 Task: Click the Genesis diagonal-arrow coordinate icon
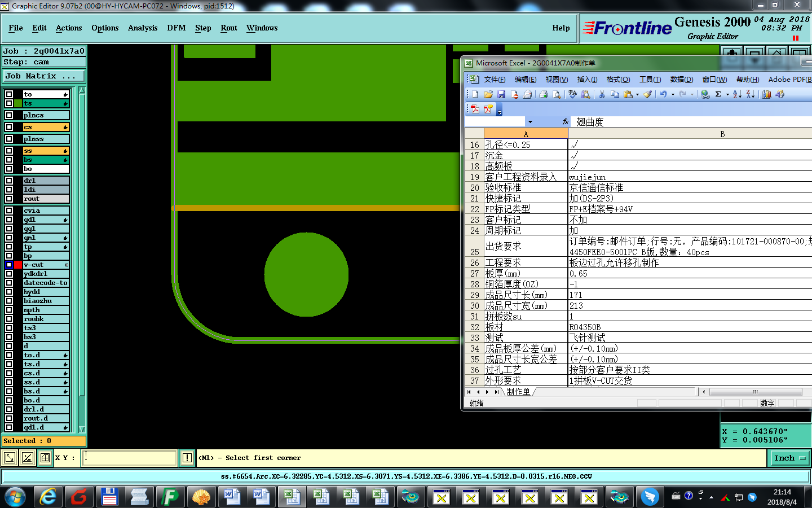[10, 458]
